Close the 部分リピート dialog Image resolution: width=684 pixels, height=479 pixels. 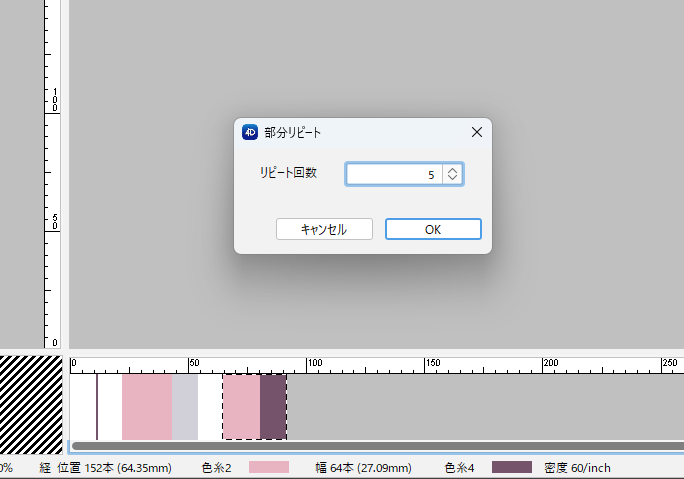(477, 132)
